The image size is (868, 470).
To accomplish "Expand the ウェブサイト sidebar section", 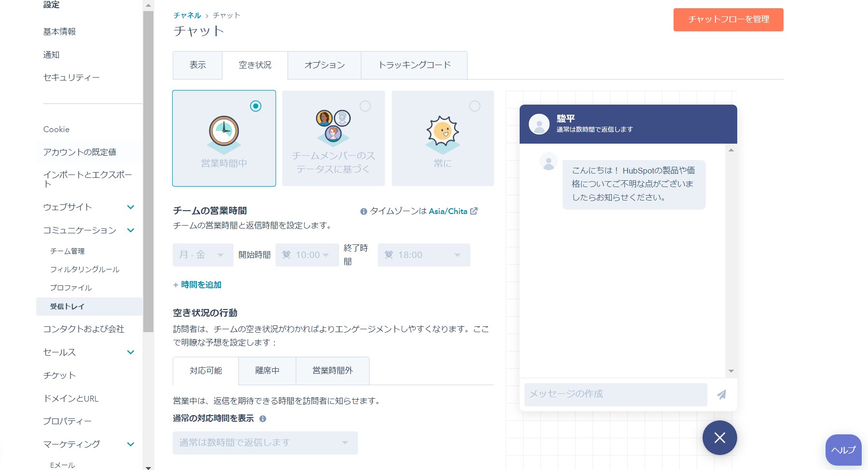I will point(130,207).
